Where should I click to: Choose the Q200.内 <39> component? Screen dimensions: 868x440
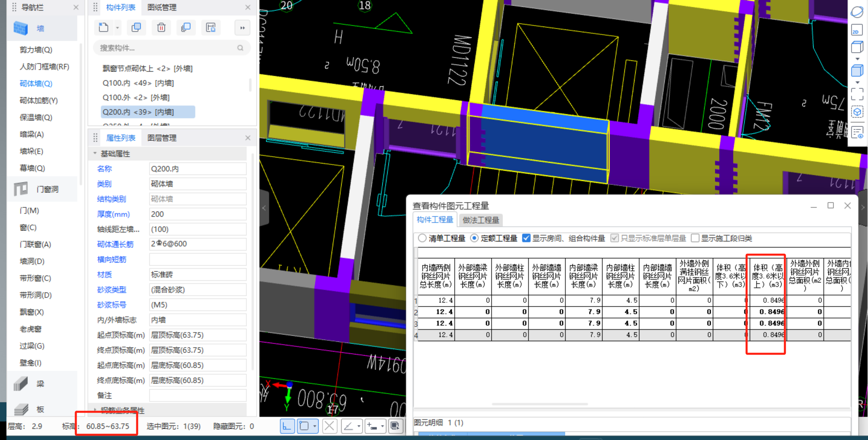148,112
